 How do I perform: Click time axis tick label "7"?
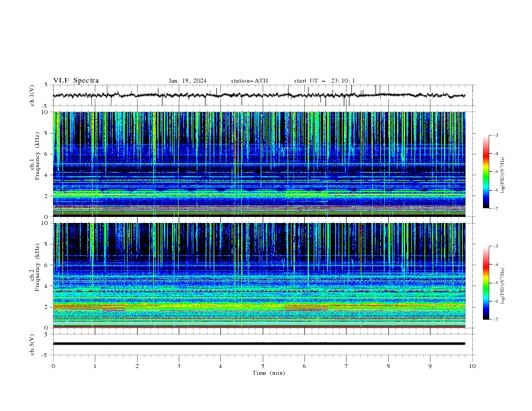pyautogui.click(x=347, y=366)
